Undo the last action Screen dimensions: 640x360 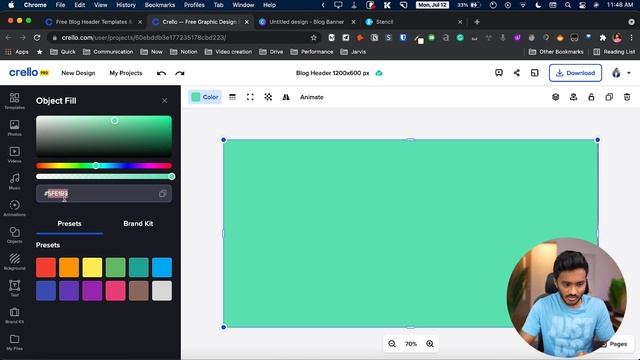coord(161,73)
